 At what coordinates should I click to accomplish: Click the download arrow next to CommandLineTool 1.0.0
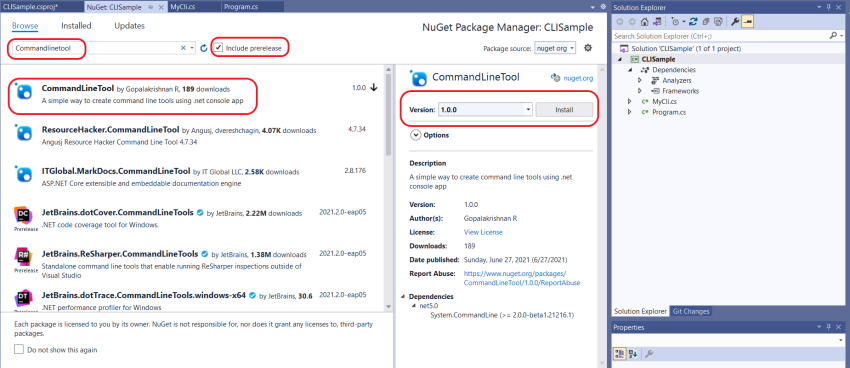click(x=374, y=88)
